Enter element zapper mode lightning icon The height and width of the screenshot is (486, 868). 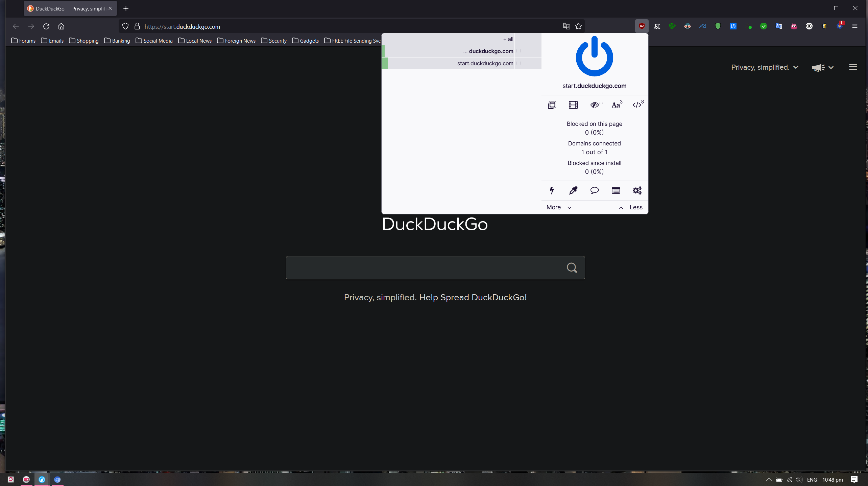coord(552,190)
